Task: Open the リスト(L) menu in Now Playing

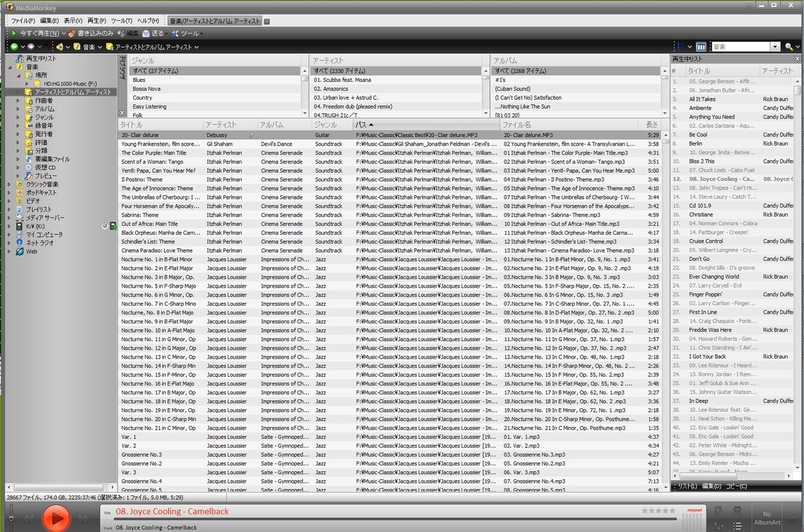Action: pos(687,486)
